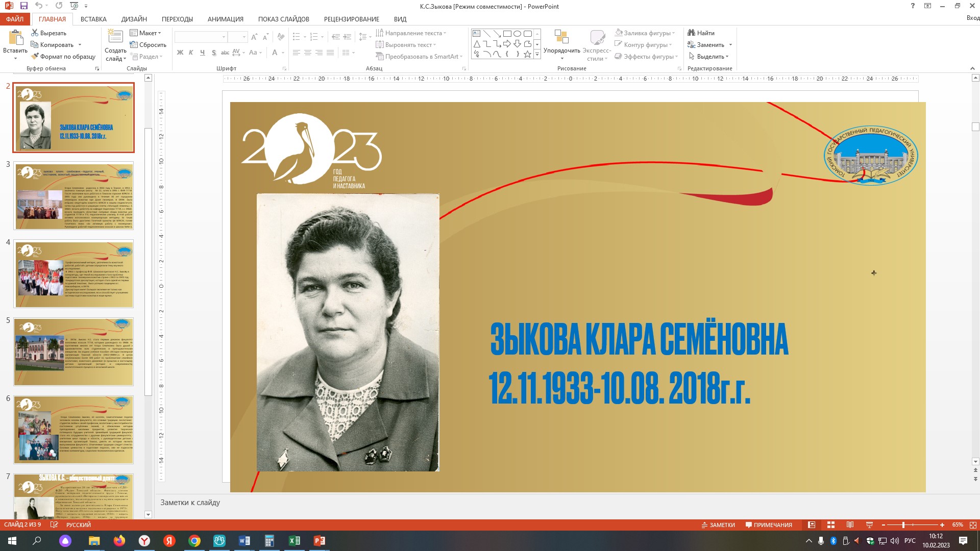This screenshot has width=980, height=551.
Task: Select the text box shape in gallery
Action: [x=476, y=34]
